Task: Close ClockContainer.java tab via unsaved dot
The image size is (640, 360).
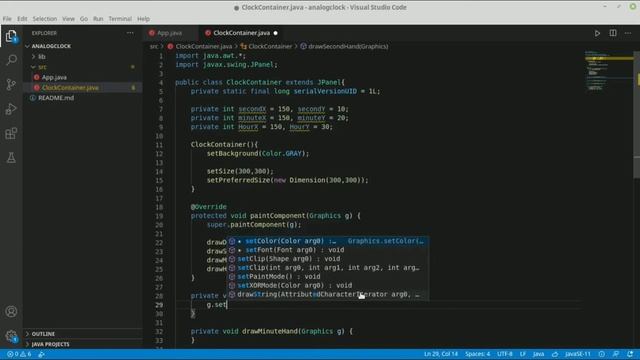Action: pos(276,33)
